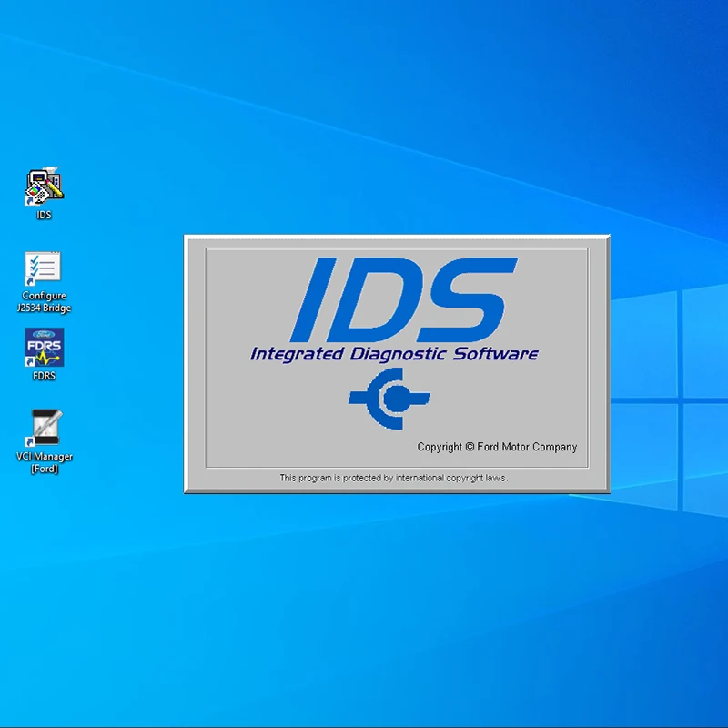Viewport: 728px width, 728px height.
Task: Open the IDS desktop shortcut icon
Action: (44, 187)
